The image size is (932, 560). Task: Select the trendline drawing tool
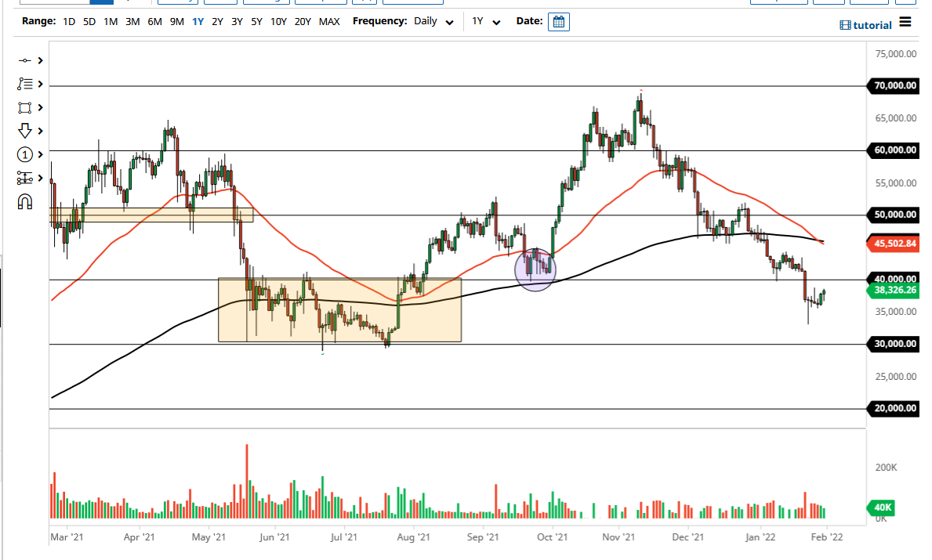tap(24, 60)
